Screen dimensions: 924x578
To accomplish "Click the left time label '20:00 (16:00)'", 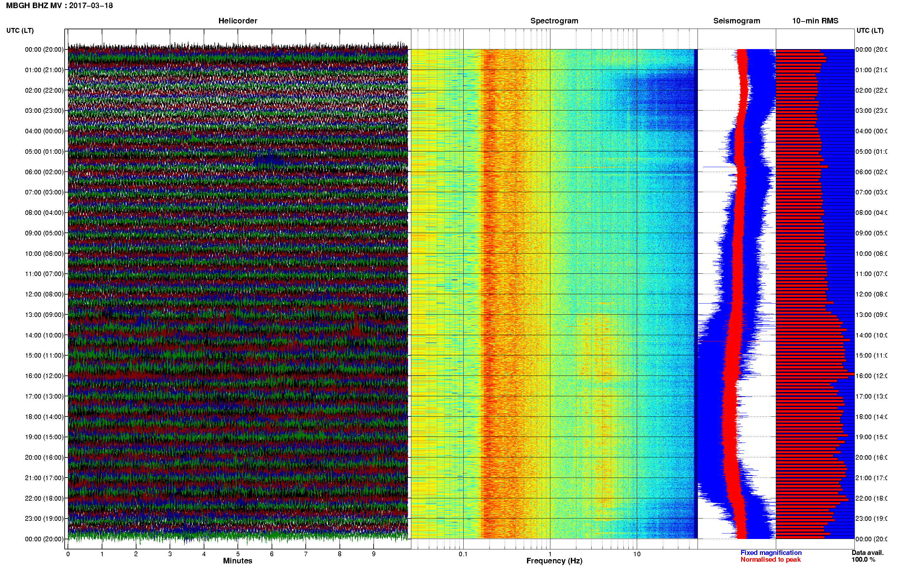I will pos(44,457).
